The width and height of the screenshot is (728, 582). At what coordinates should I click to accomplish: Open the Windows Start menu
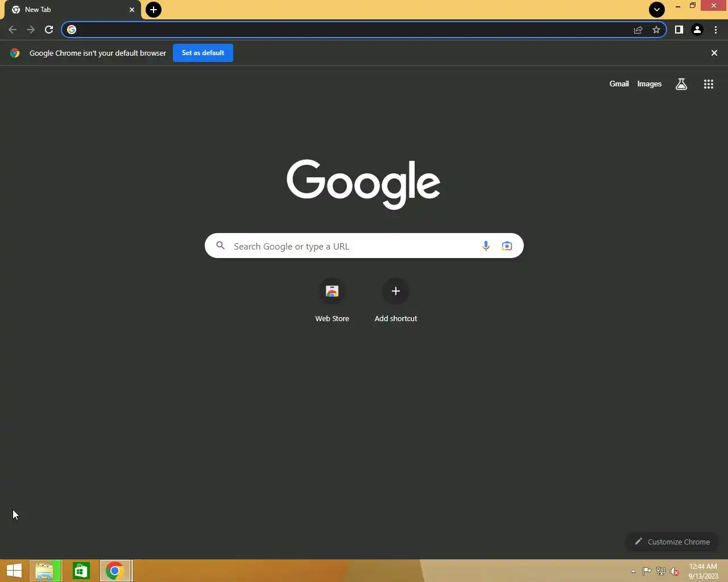[x=14, y=571]
